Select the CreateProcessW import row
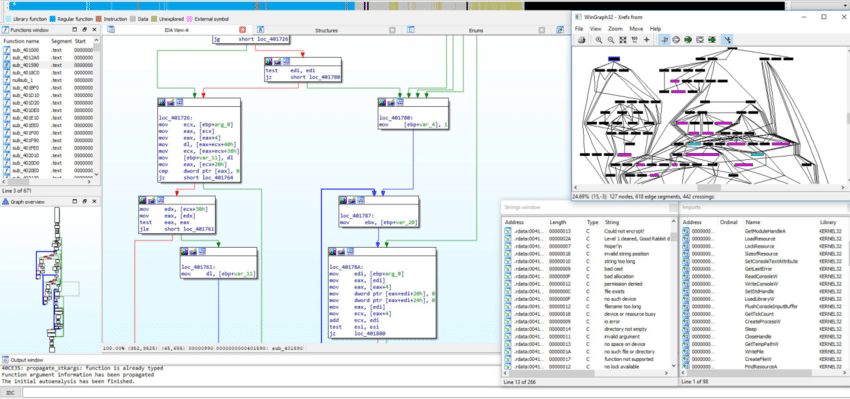The height and width of the screenshot is (399, 850). pyautogui.click(x=764, y=321)
